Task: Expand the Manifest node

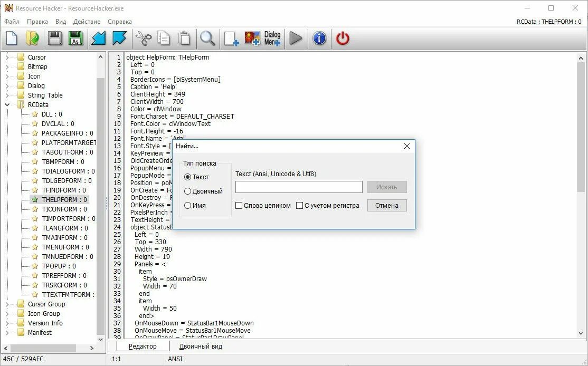Action: coord(7,332)
